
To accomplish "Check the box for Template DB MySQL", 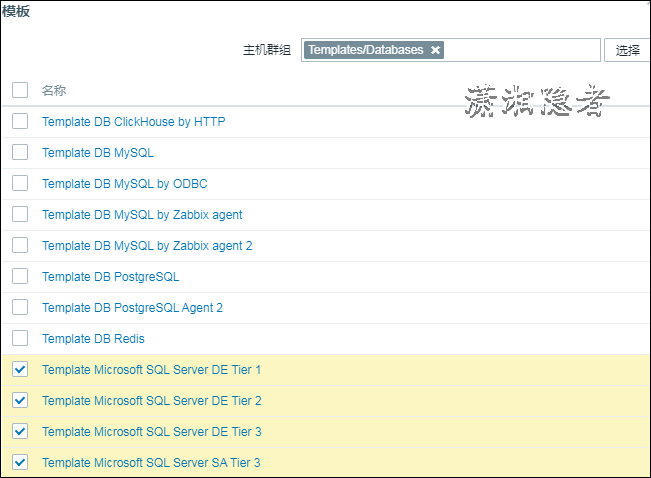I will coord(20,152).
